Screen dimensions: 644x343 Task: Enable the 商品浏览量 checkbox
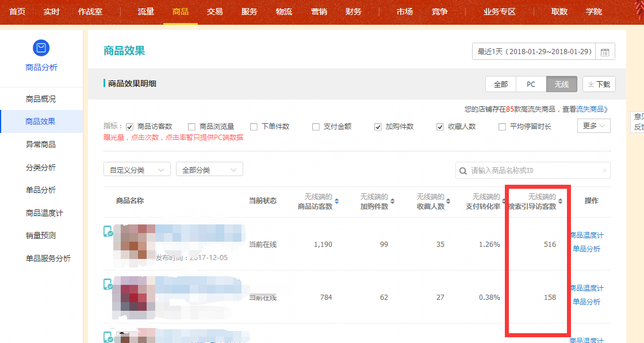192,127
